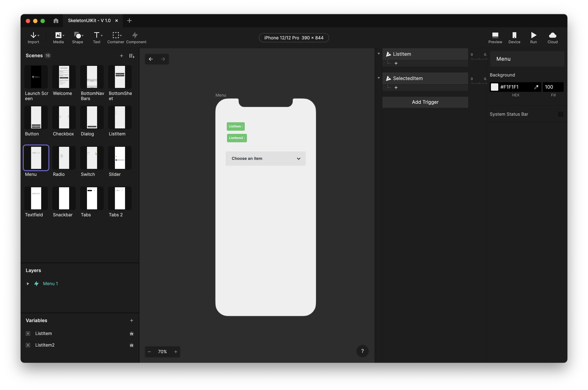
Task: Open a new tab with plus
Action: [x=129, y=21]
